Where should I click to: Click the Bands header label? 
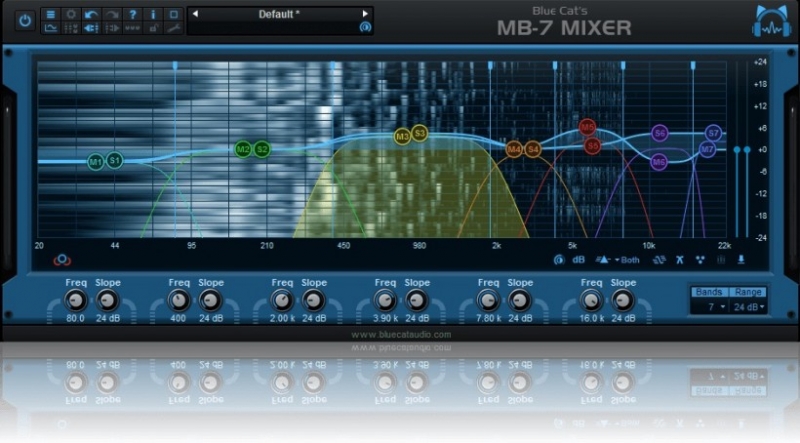coord(709,292)
